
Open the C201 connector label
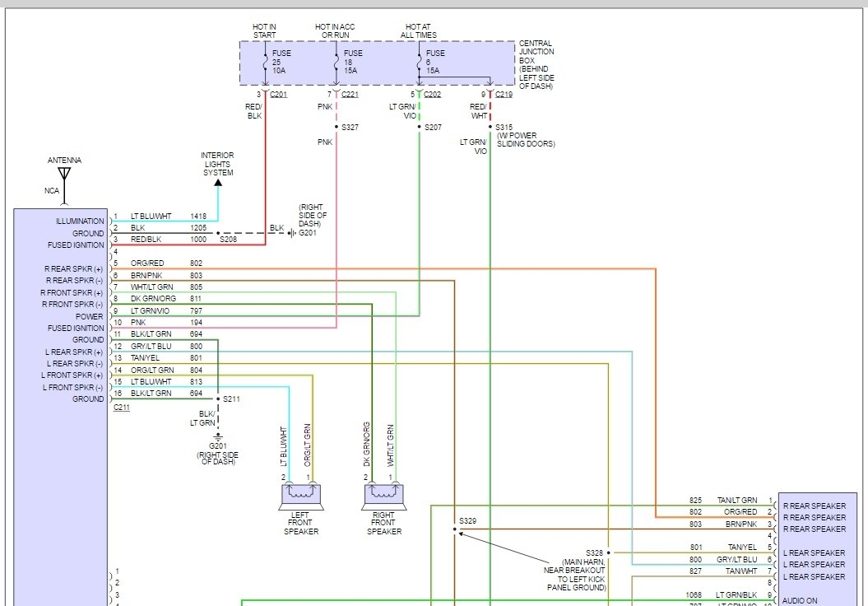(278, 95)
